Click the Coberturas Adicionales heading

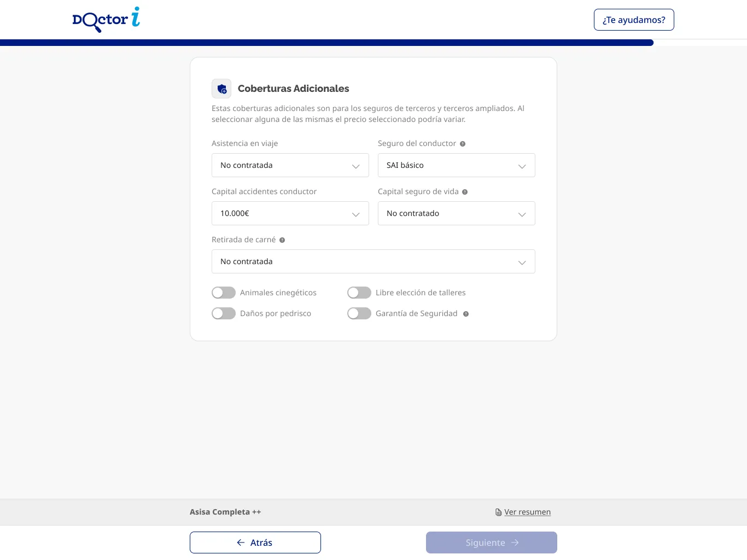click(294, 89)
